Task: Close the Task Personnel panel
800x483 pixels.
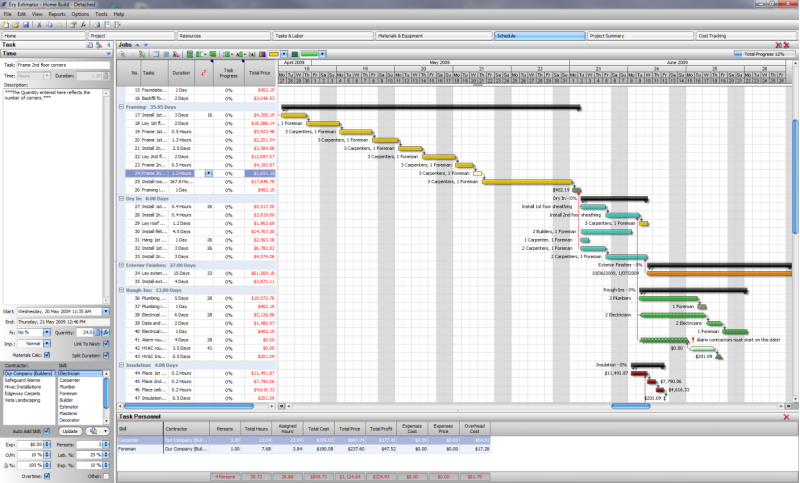Action: 787,415
